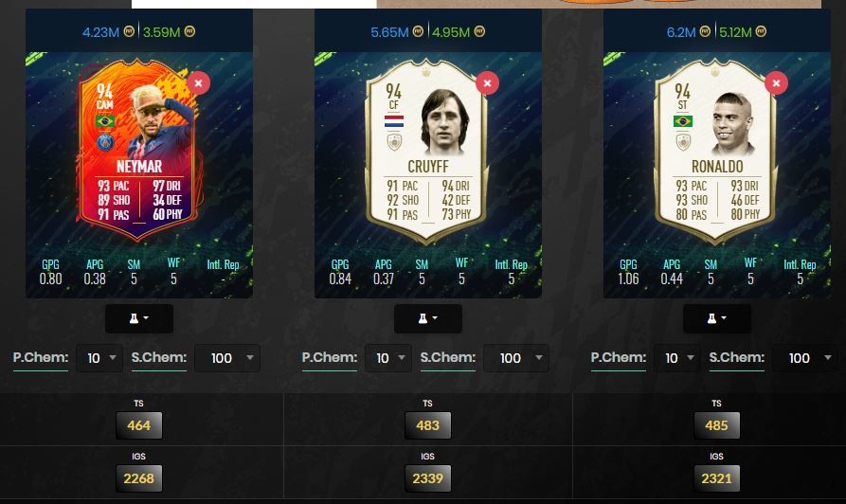Click Ronaldo's 6.2M price link
Viewport: 846px width, 504px height.
point(681,32)
